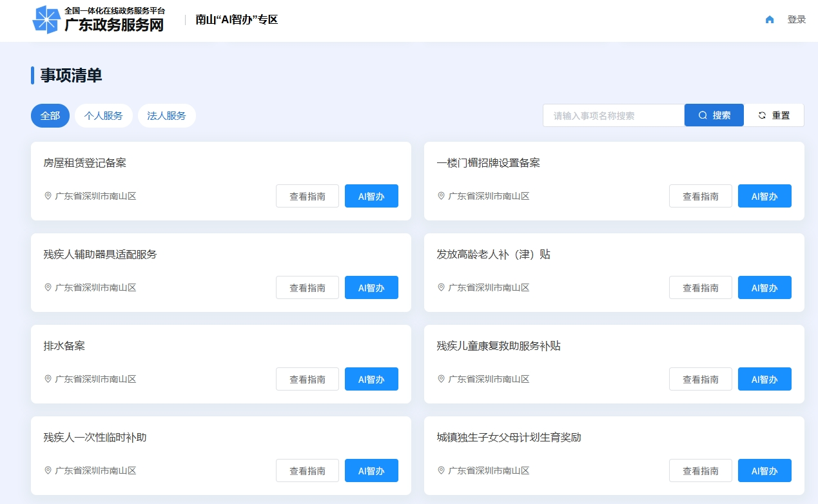Screen dimensions: 818x504
Task: Switch to the 法人服务 tab
Action: 166,116
